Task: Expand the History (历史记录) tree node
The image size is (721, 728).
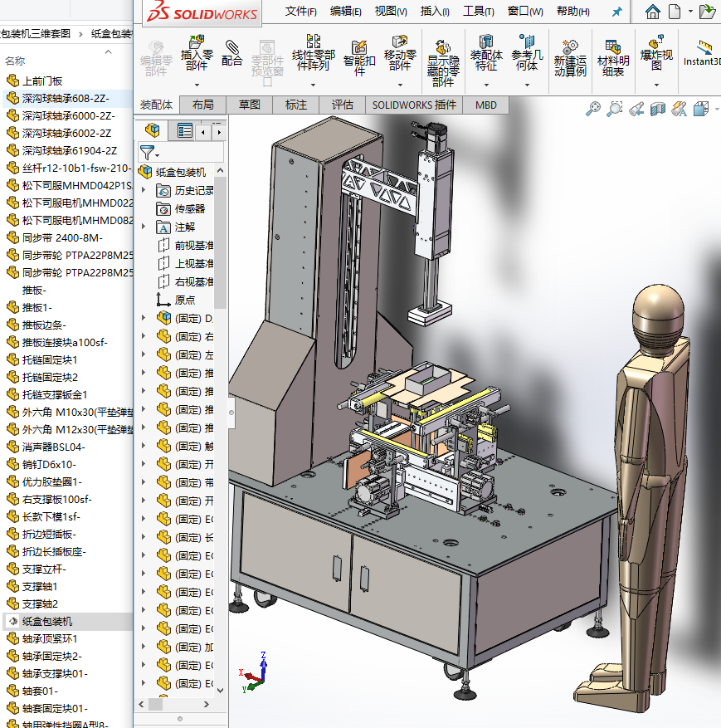Action: pos(144,190)
